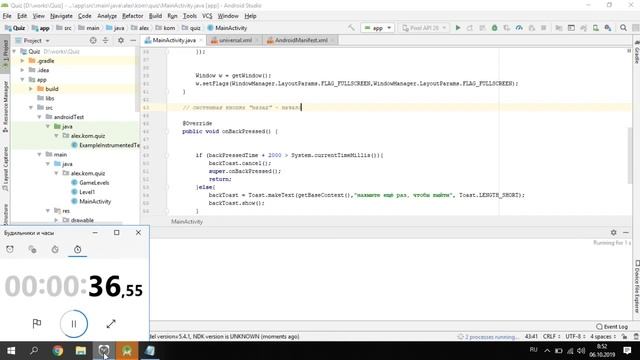Click collapse all icon in Project panel
640x360 pixels.
tap(106, 40)
